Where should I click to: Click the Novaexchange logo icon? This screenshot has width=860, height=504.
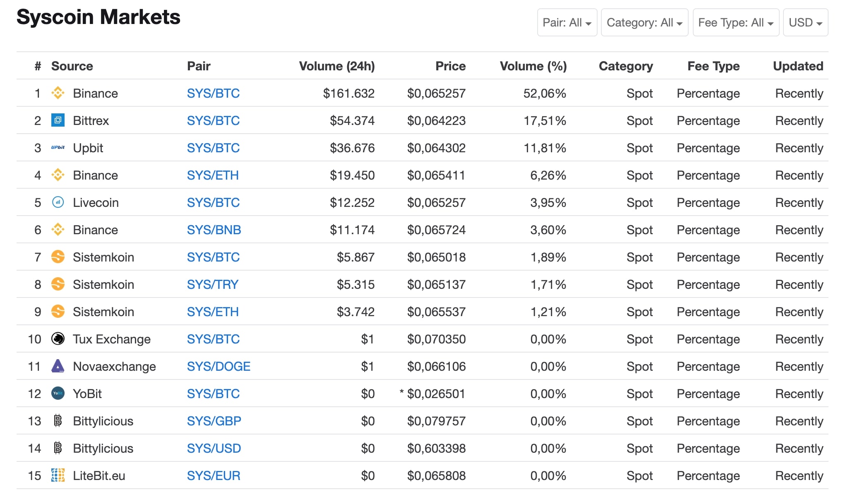pyautogui.click(x=58, y=366)
